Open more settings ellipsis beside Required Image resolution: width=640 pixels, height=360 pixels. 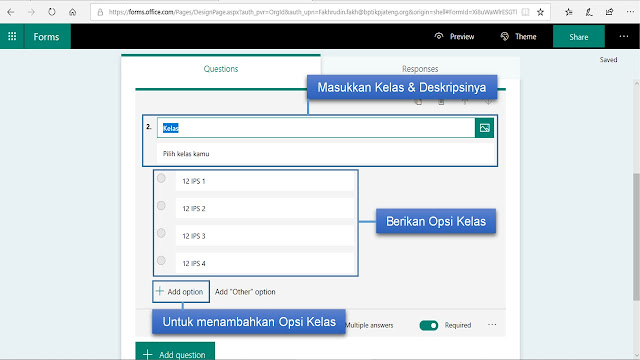492,325
